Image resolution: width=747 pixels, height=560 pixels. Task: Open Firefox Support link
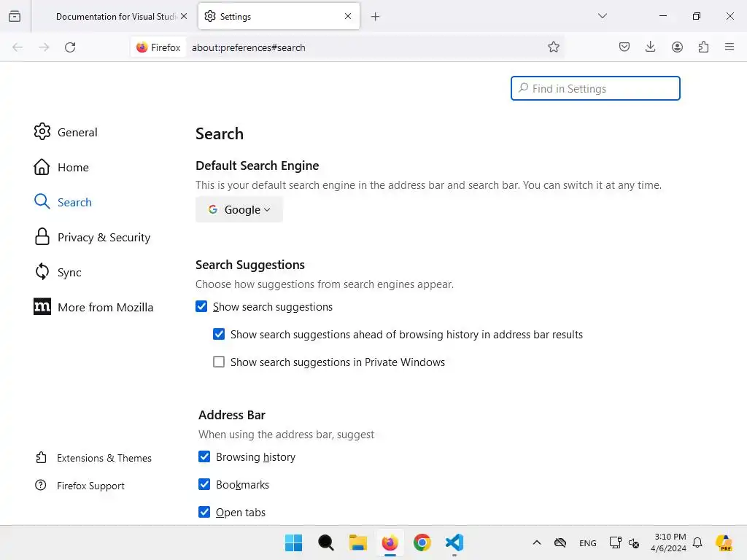[x=90, y=486]
